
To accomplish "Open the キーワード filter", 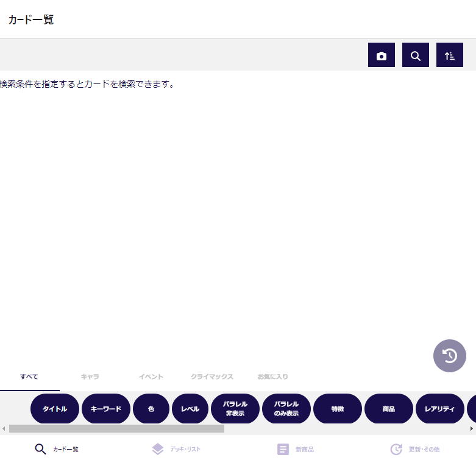I will coord(106,409).
